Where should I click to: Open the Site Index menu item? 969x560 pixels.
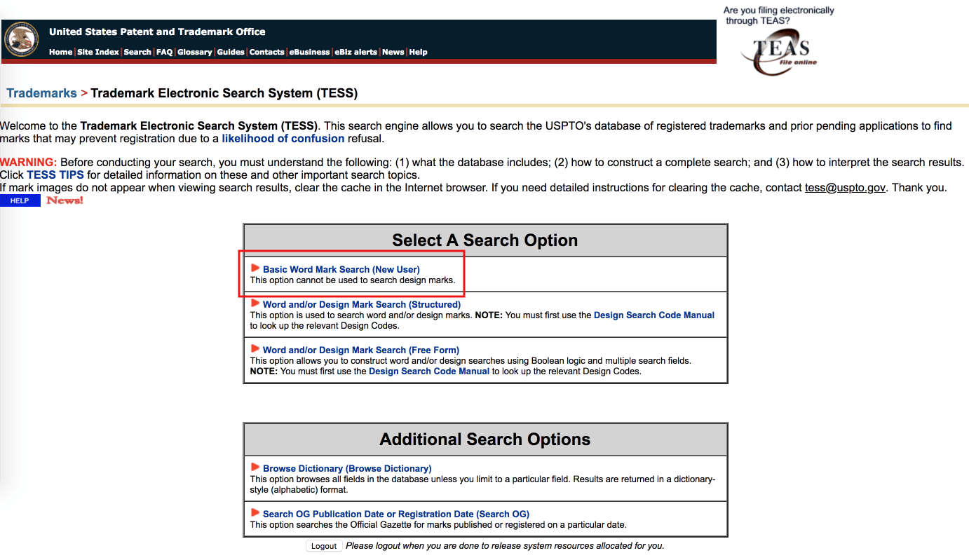(97, 52)
